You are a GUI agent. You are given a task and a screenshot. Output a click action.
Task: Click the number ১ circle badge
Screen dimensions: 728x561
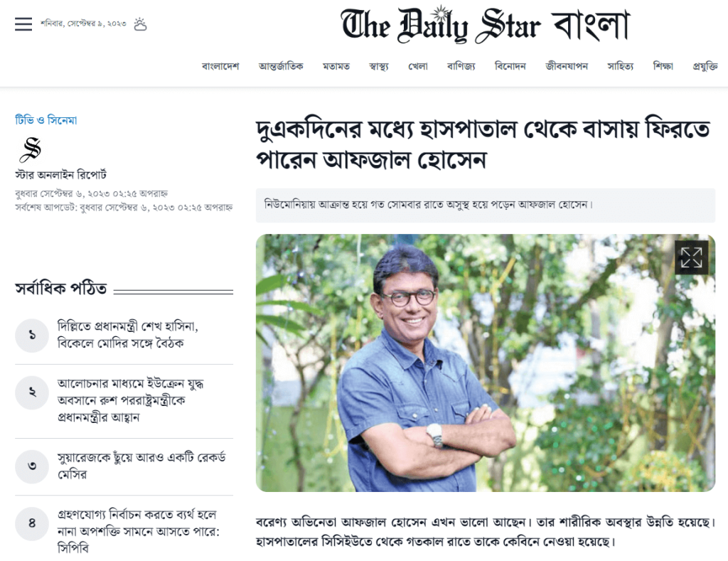[x=32, y=336]
